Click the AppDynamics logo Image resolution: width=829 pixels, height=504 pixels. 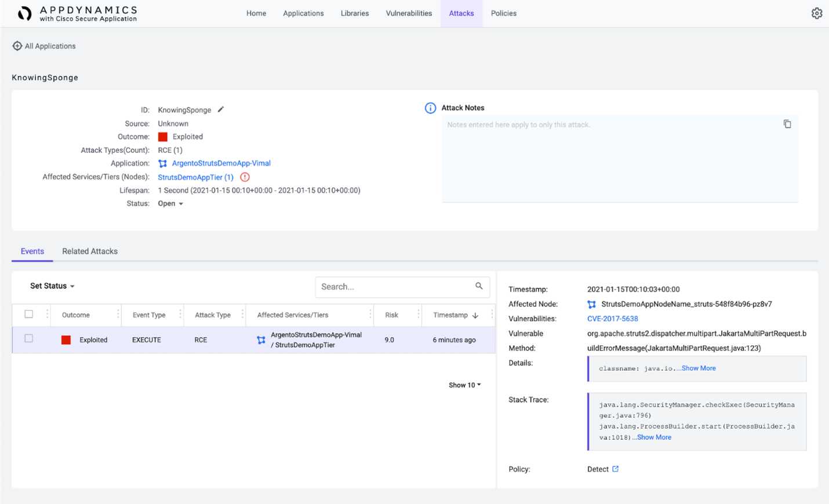click(24, 13)
